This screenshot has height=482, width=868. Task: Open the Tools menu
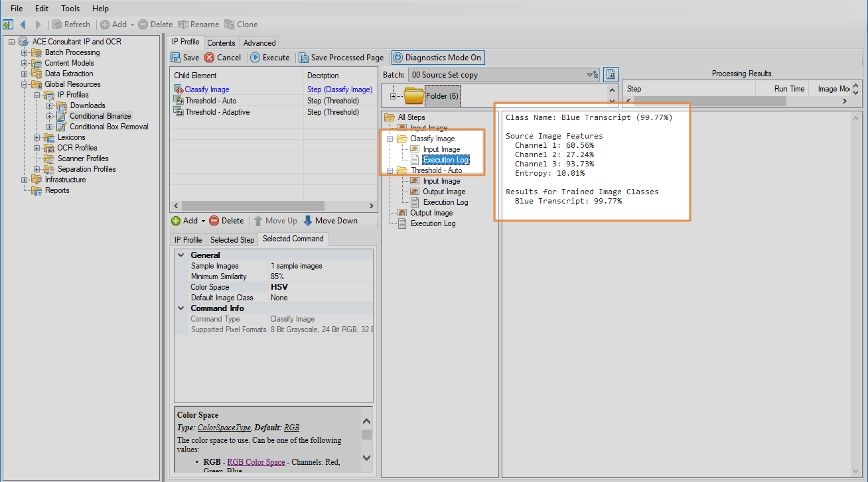[x=70, y=9]
